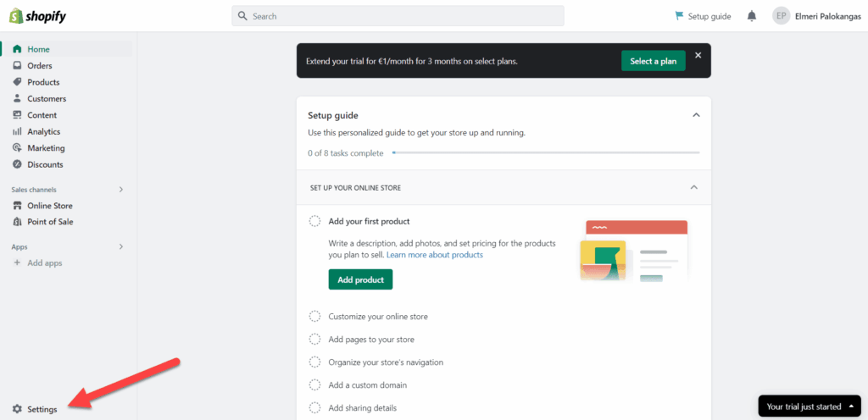Toggle 'Customize your online store' task circle
Image resolution: width=868 pixels, height=420 pixels.
(x=314, y=317)
